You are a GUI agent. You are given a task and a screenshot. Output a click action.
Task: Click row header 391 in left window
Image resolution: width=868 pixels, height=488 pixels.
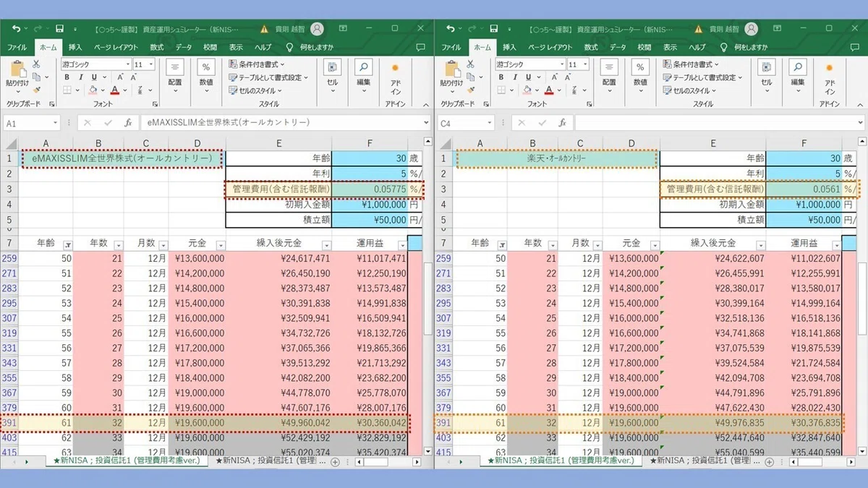[9, 423]
